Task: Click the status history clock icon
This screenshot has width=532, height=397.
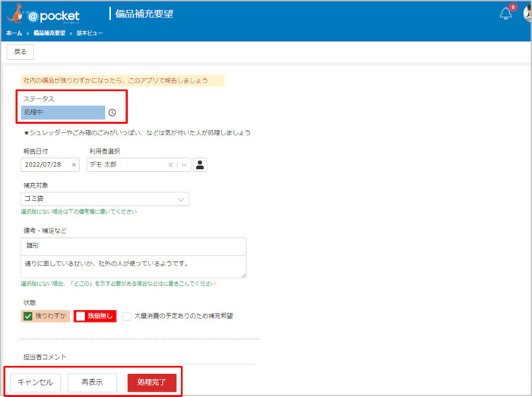Action: click(x=112, y=113)
